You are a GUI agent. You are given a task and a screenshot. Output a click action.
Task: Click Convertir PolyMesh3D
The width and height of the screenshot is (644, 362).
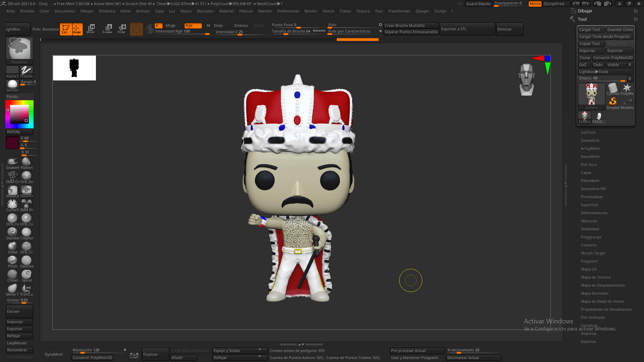[x=613, y=58]
